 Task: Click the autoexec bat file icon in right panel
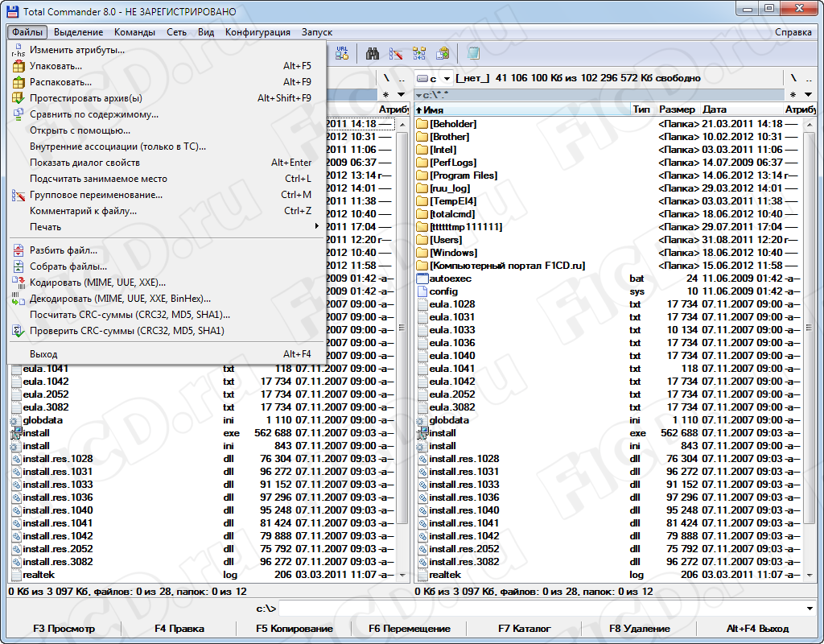point(422,279)
